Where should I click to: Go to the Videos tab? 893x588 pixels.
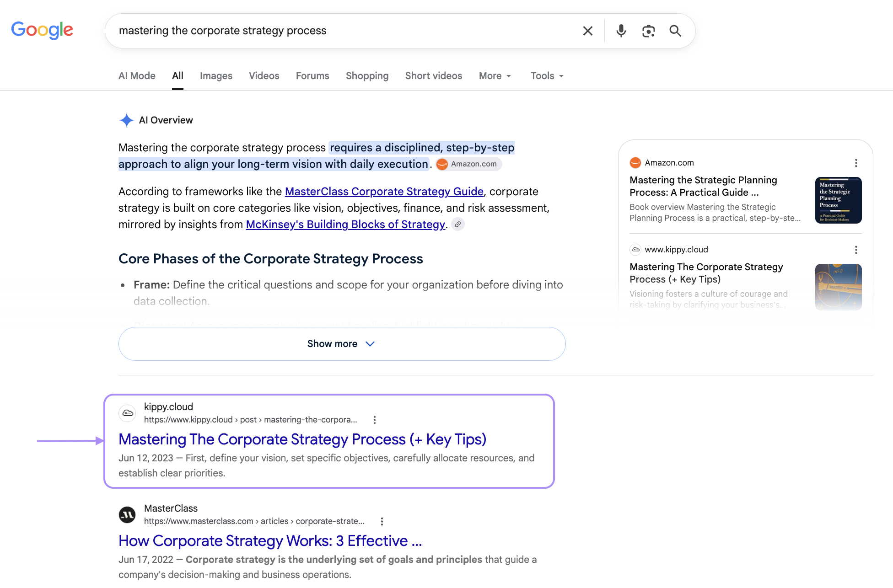coord(264,76)
